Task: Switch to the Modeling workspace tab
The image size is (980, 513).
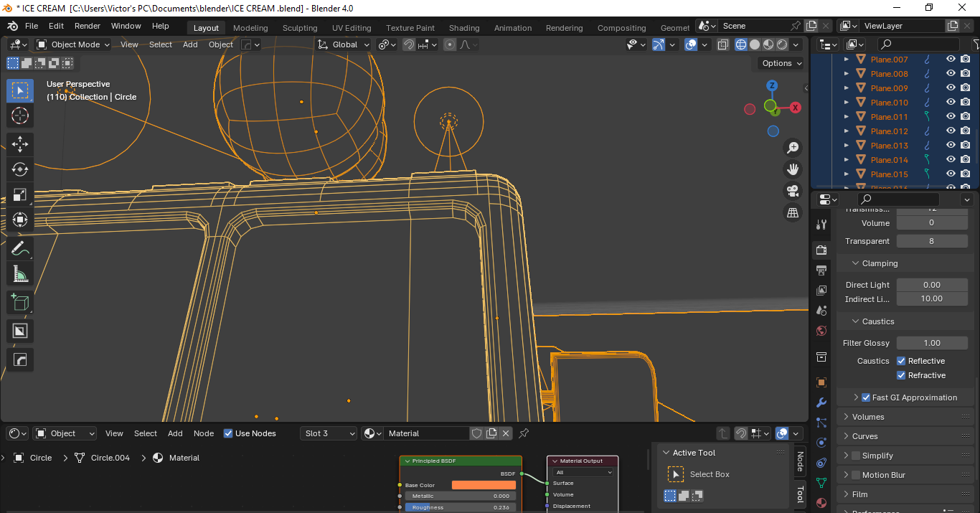Action: click(x=250, y=28)
